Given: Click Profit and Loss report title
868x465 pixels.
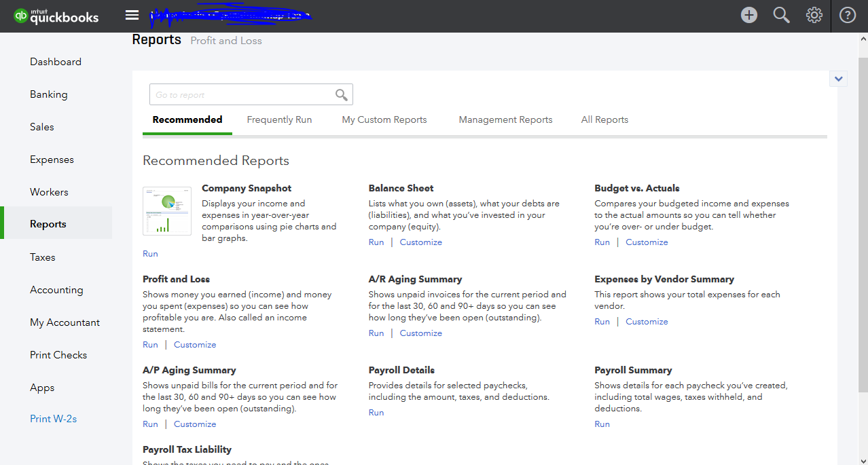Looking at the screenshot, I should coord(177,279).
